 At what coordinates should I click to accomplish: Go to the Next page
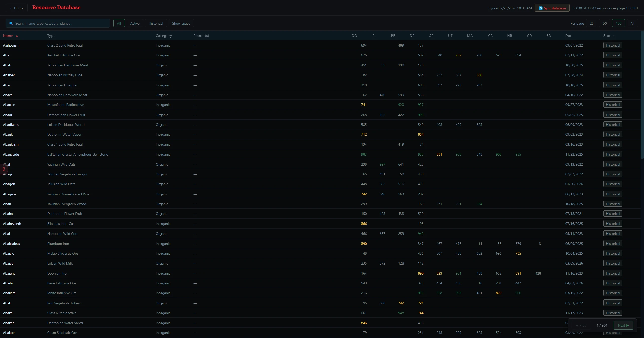click(623, 325)
